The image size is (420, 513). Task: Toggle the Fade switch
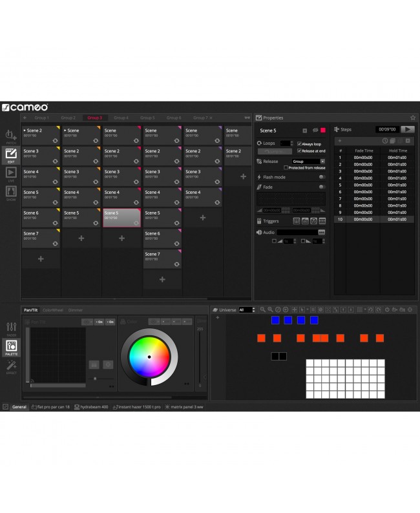tap(322, 187)
